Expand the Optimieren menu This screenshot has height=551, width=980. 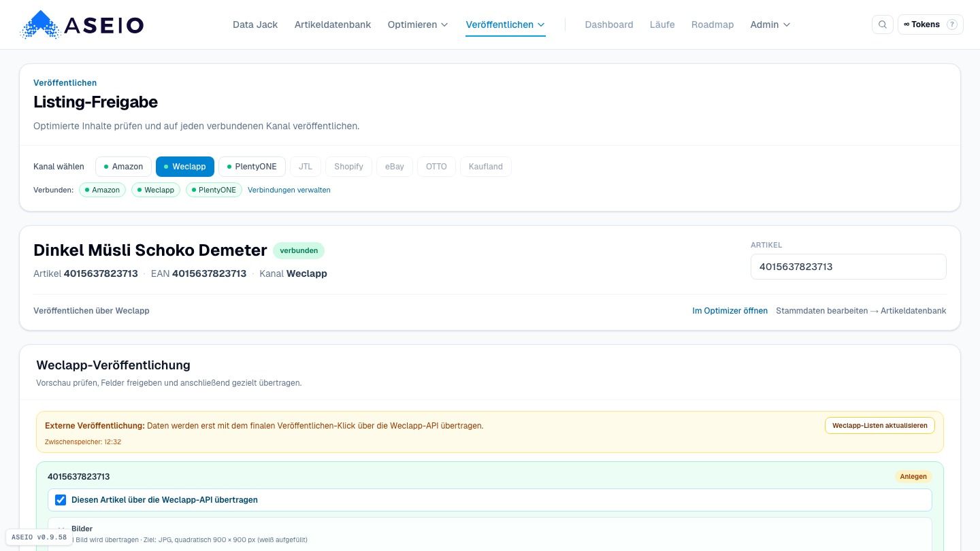coord(418,24)
